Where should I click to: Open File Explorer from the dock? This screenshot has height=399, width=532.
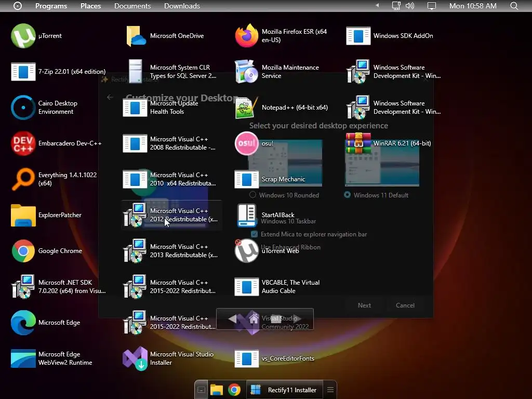[x=217, y=390]
